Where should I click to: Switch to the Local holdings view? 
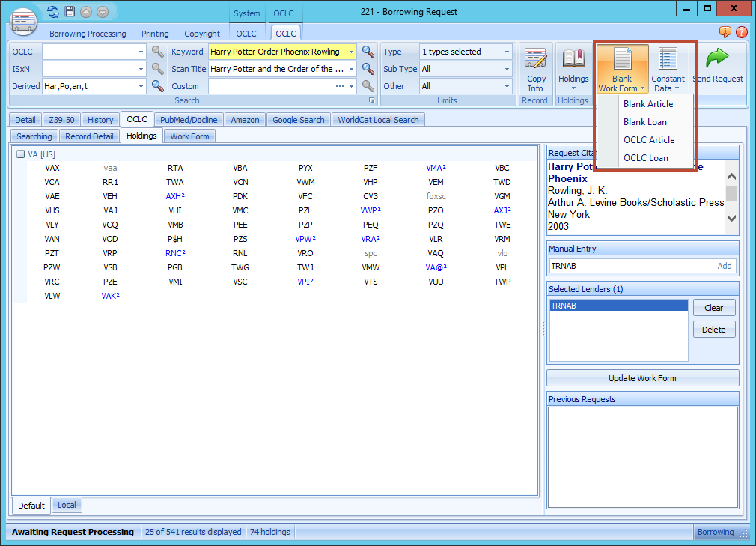click(66, 505)
